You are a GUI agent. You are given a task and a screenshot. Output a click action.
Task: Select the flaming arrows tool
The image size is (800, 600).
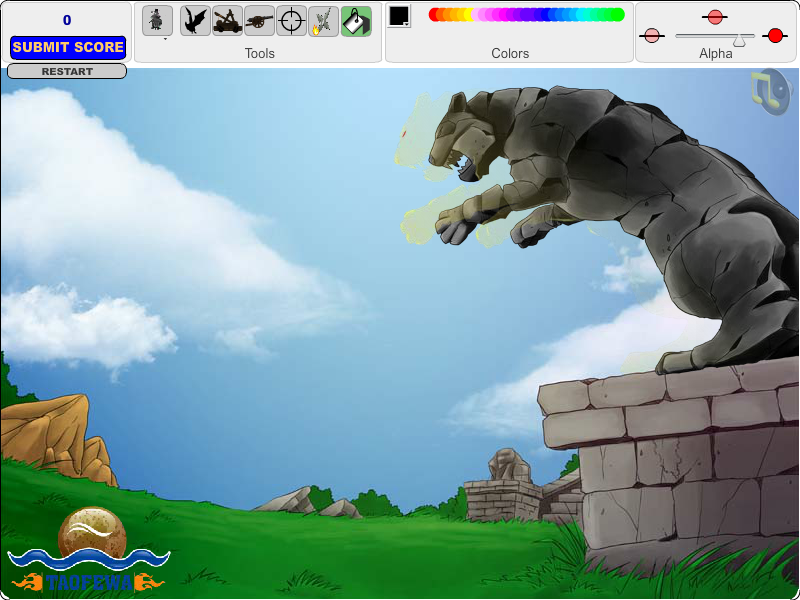pos(323,21)
